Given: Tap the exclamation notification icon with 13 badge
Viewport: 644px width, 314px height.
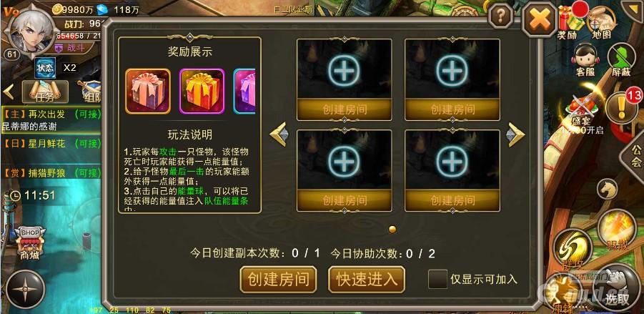Looking at the screenshot, I should 622,108.
